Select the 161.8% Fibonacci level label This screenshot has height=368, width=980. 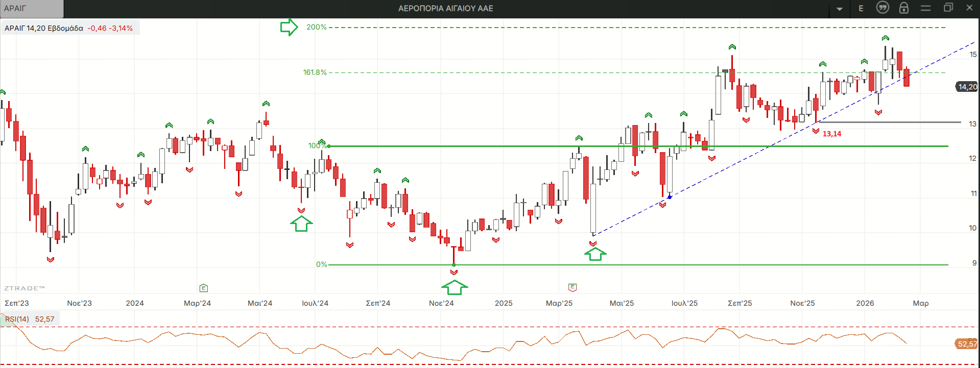[315, 72]
